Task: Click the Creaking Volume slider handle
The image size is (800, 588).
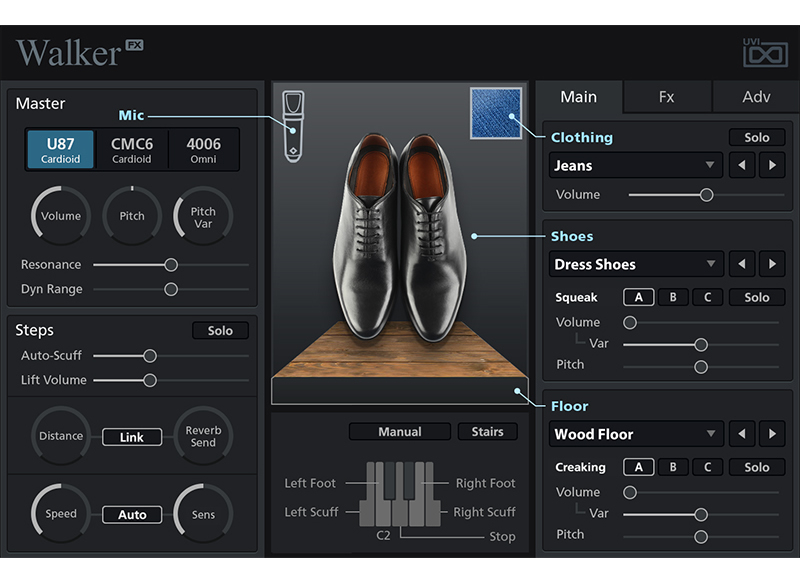Action: pyautogui.click(x=630, y=492)
